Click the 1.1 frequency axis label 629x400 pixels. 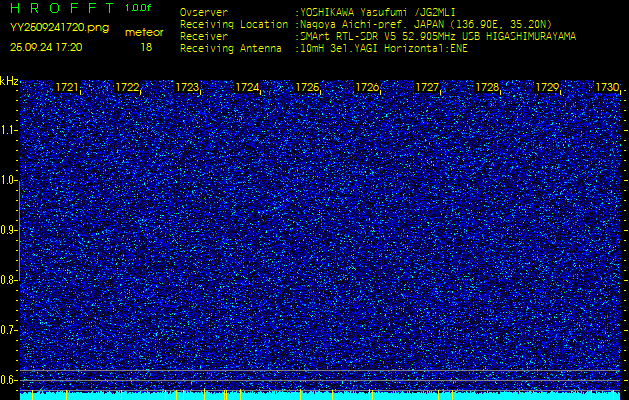[8, 130]
